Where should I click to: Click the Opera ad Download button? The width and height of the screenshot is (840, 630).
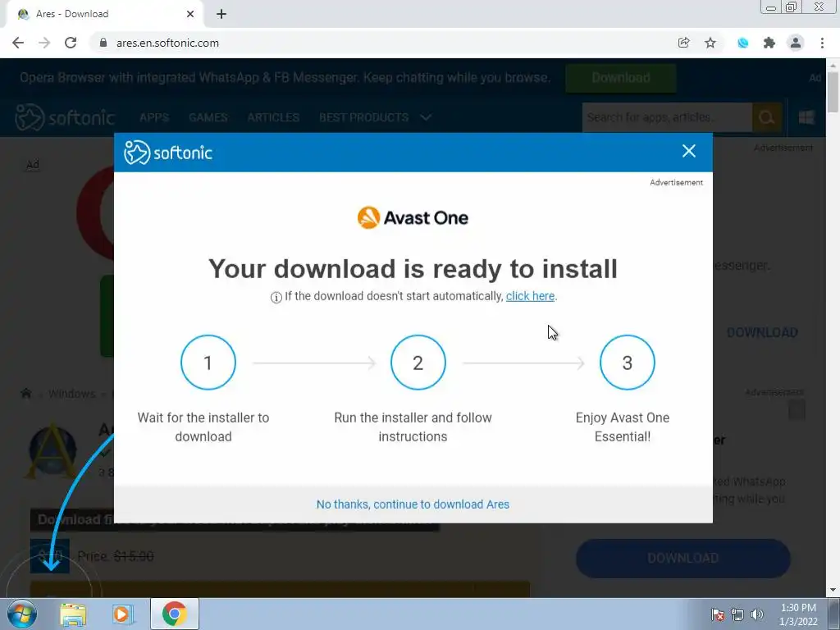[620, 78]
